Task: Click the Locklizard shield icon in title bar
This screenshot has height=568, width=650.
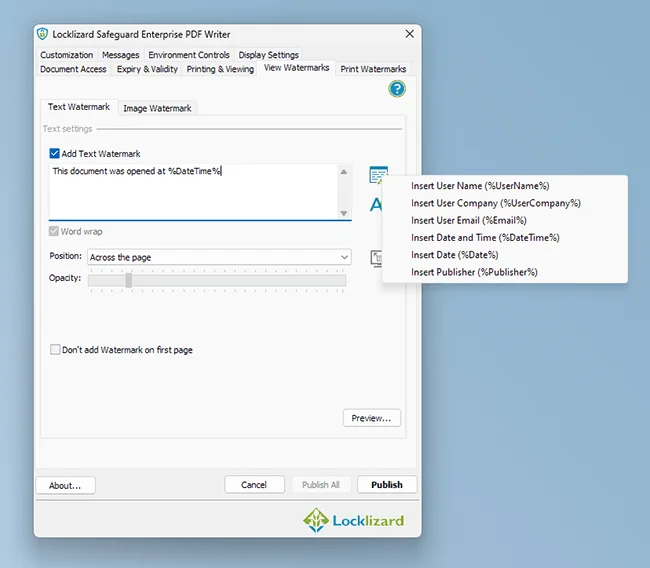Action: tap(42, 34)
